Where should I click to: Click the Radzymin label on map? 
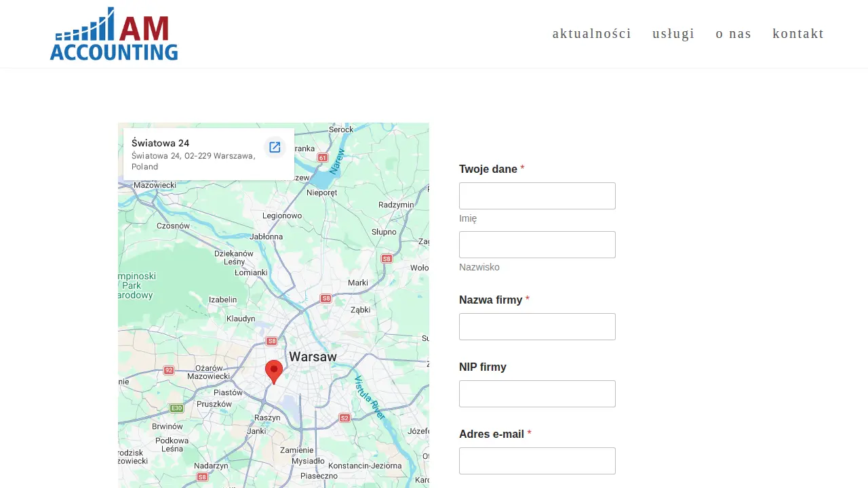[x=396, y=205]
